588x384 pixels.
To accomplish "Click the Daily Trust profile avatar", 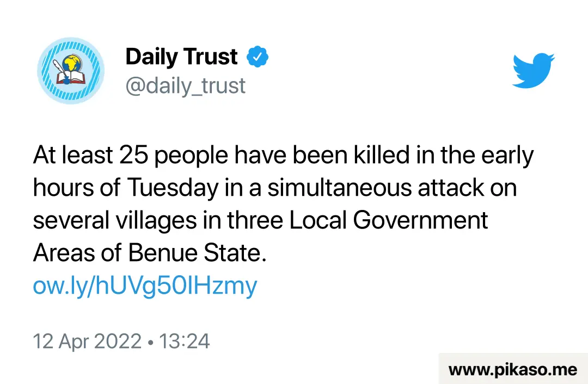I will click(x=70, y=70).
